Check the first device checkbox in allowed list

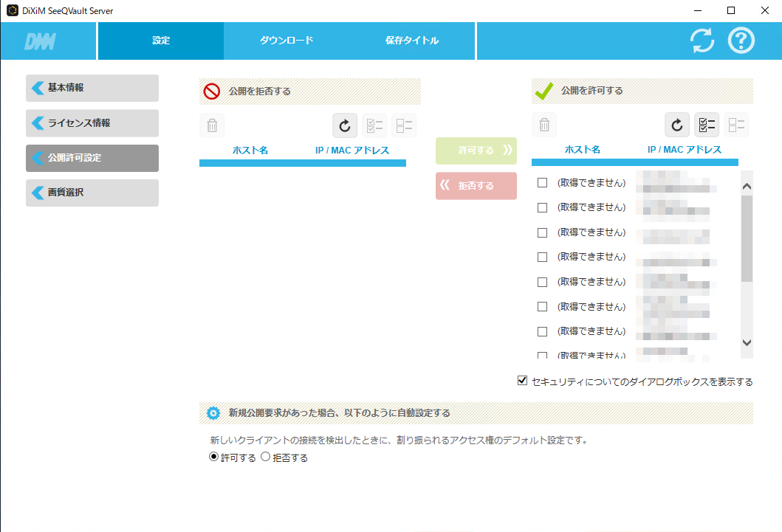[543, 183]
